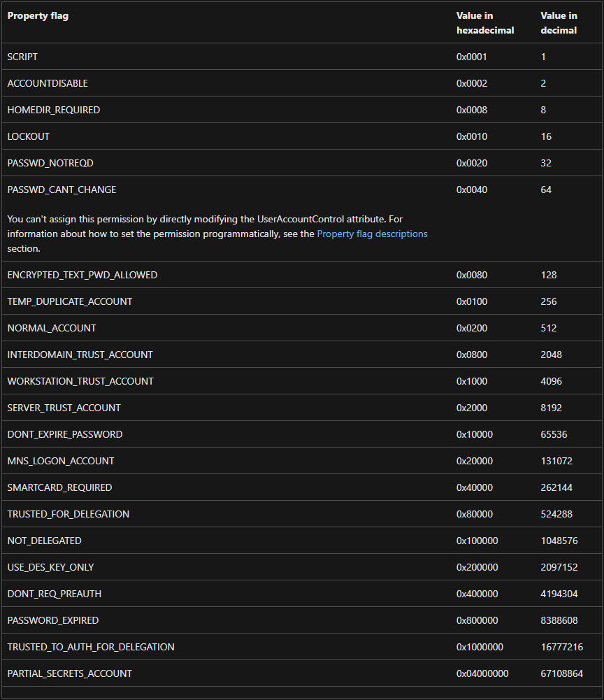Open the Property flag descriptions link
This screenshot has height=700, width=604.
point(372,234)
